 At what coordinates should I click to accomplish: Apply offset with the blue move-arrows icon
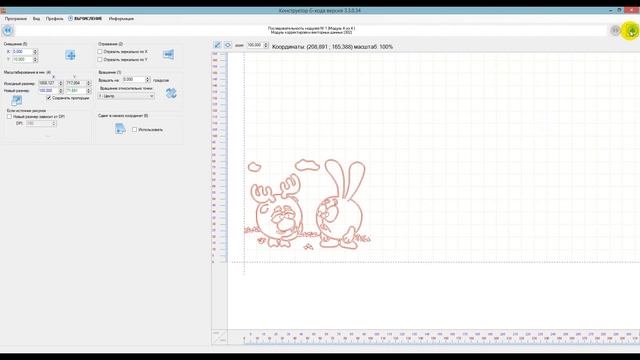70,55
